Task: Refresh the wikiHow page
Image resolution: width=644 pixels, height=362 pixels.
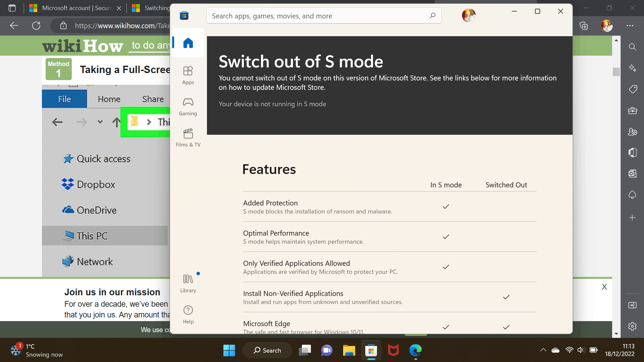Action: pos(36,25)
